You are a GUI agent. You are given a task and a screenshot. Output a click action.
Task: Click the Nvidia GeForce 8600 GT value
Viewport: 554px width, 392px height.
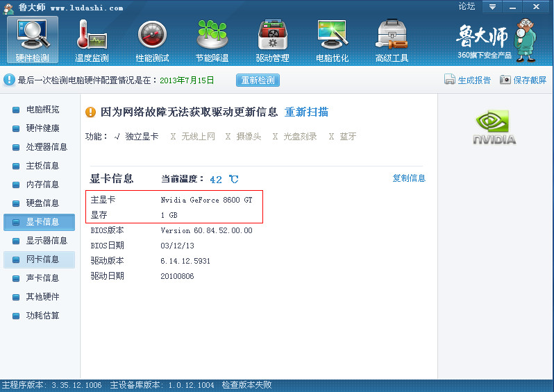click(206, 200)
